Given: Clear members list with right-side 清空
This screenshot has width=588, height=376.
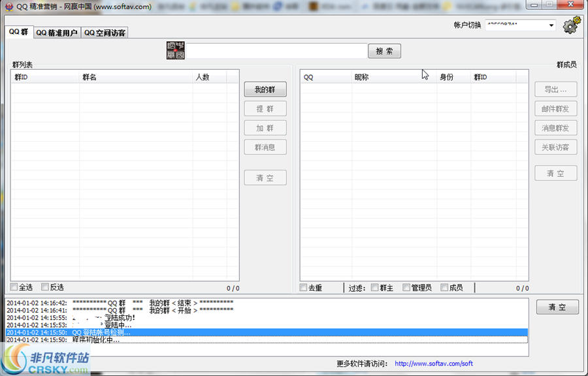Looking at the screenshot, I should [x=556, y=173].
